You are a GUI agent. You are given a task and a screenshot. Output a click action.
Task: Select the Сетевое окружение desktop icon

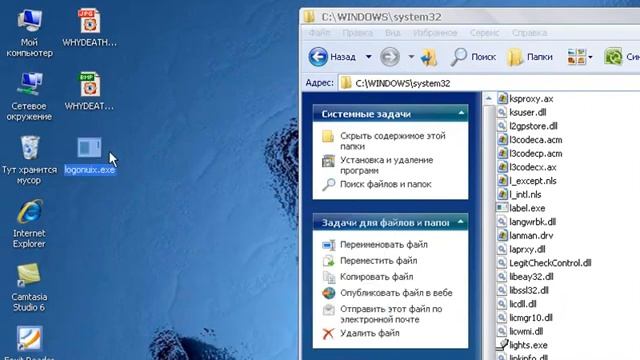[29, 96]
